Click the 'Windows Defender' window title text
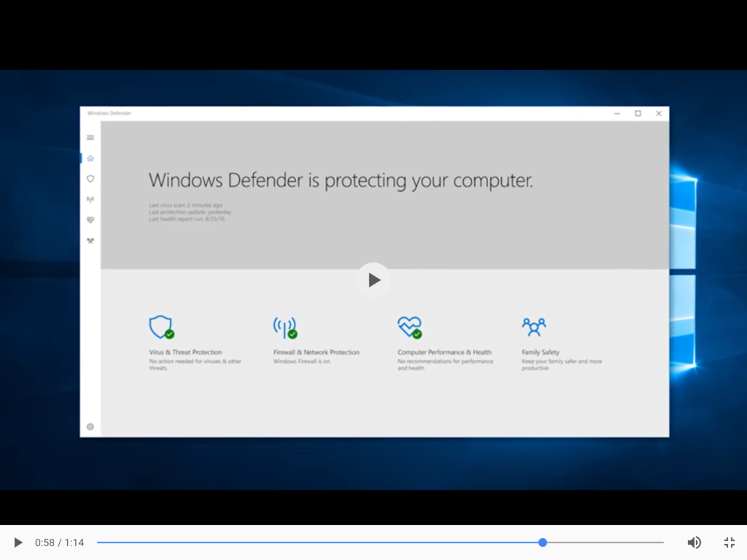This screenshot has width=747, height=560. coord(109,113)
